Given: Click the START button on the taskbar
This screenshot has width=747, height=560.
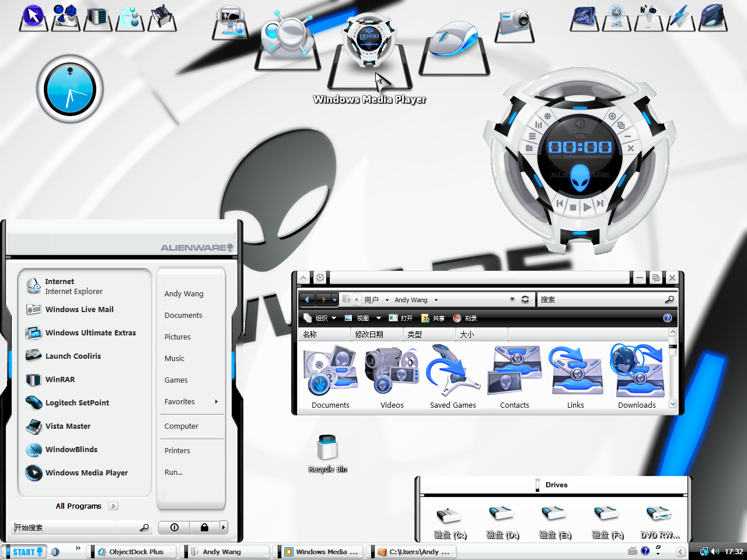Looking at the screenshot, I should click(x=25, y=552).
